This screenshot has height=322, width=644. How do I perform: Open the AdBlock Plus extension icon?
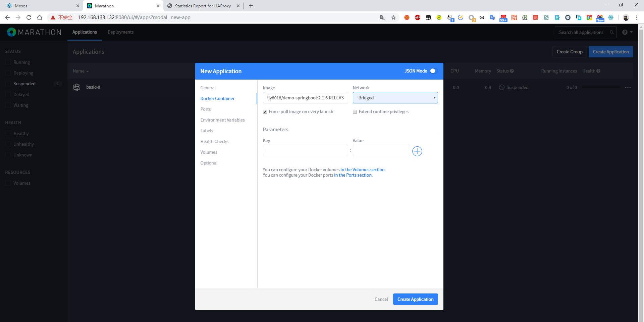(418, 17)
